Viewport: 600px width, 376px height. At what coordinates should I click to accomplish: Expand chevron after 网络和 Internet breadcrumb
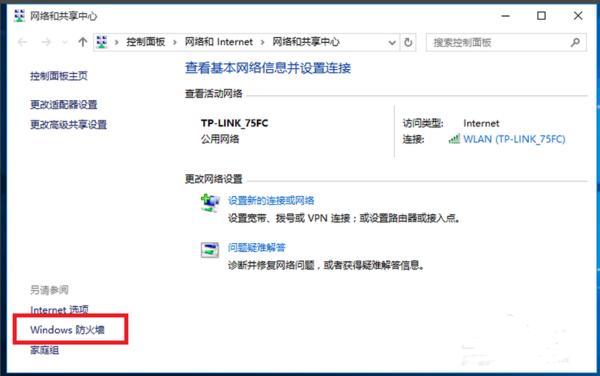tap(262, 42)
